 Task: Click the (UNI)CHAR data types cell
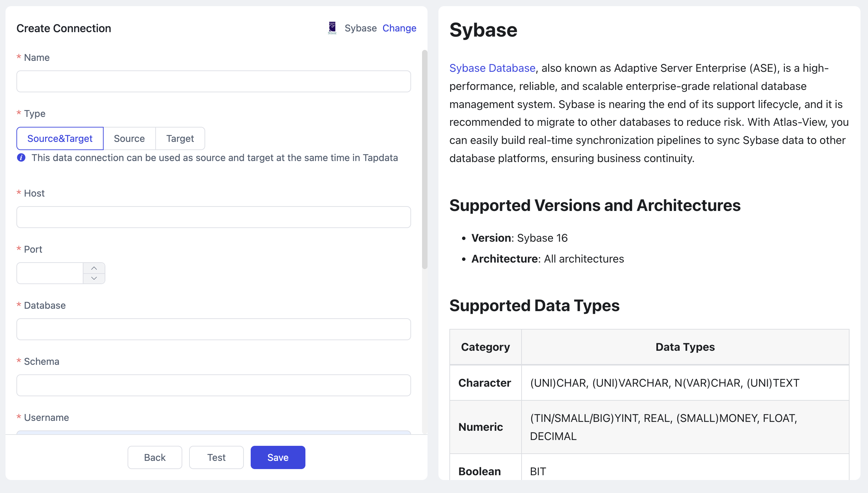(685, 383)
